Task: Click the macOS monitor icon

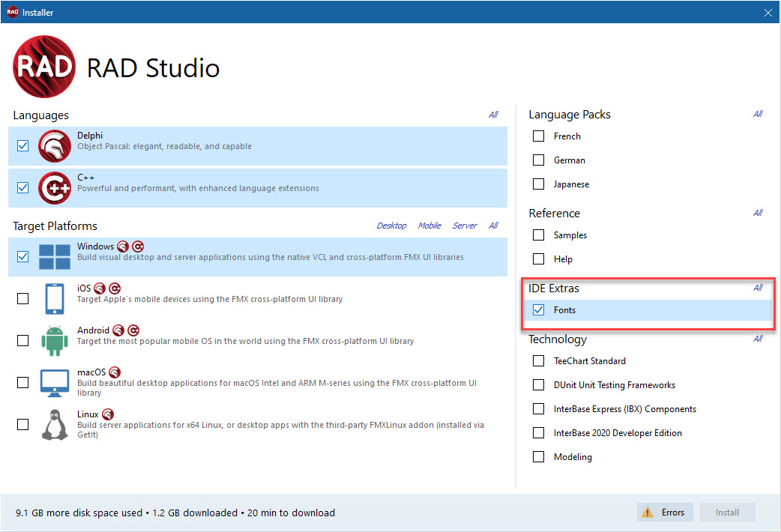Action: tap(55, 383)
